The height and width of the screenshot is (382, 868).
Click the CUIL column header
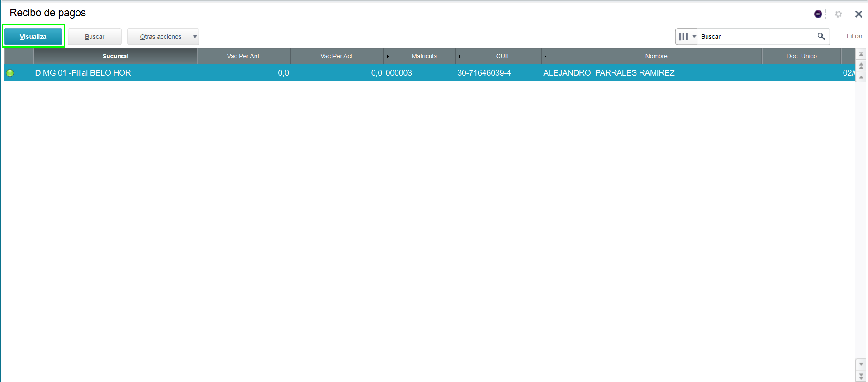(498, 56)
